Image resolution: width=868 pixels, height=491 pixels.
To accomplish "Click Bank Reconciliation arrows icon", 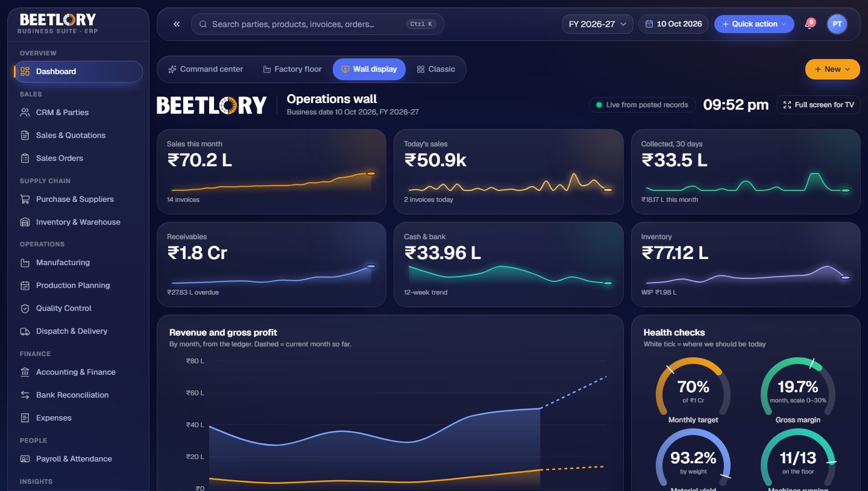I will [x=25, y=395].
